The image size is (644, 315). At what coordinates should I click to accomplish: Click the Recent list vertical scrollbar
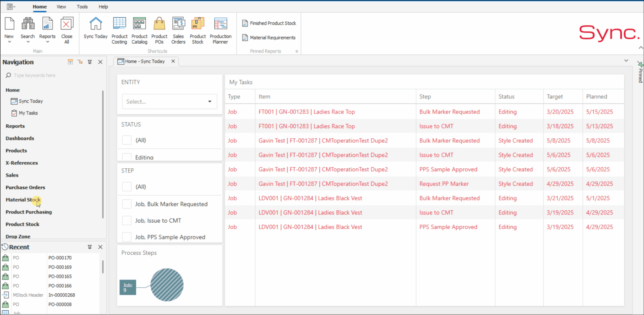click(103, 267)
